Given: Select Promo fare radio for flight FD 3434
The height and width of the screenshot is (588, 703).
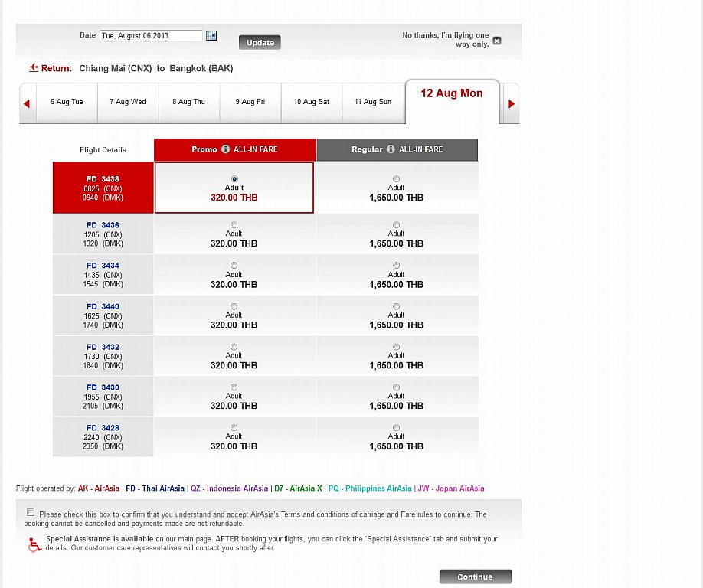Looking at the screenshot, I should point(234,266).
